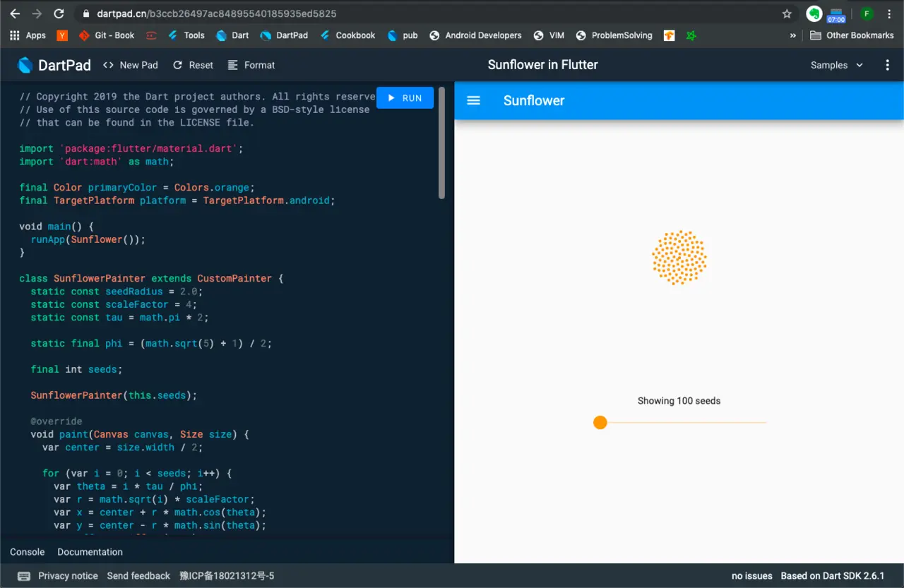Viewport: 904px width, 588px height.
Task: Click 'Based on Dart SDK 2.6.1' text
Action: tap(833, 576)
